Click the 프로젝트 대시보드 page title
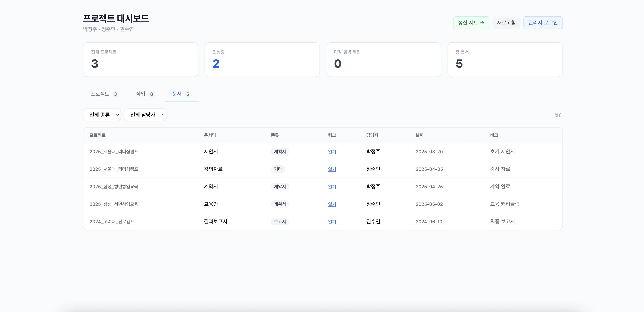Image resolution: width=644 pixels, height=312 pixels. coord(116,18)
